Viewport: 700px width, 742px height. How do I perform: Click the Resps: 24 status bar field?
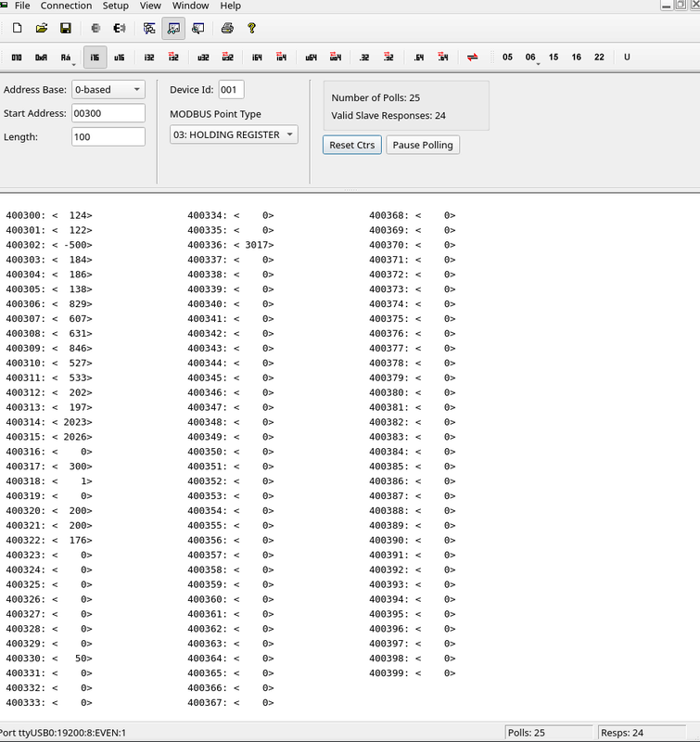[643, 733]
